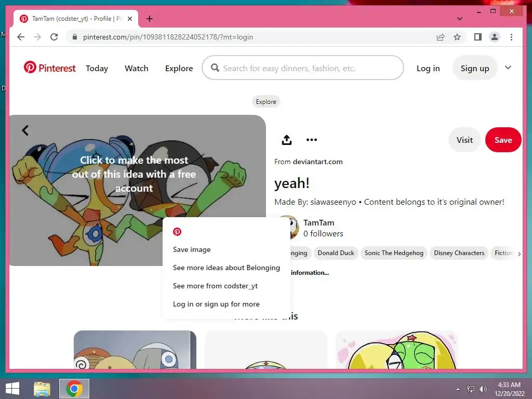
Task: Click the search magnifier icon in Pinterest search
Action: (x=215, y=68)
